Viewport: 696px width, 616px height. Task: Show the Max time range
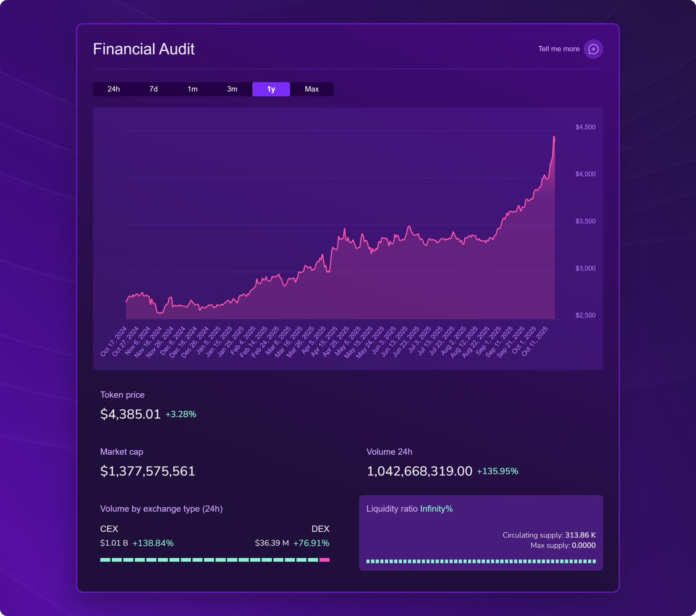click(x=311, y=89)
